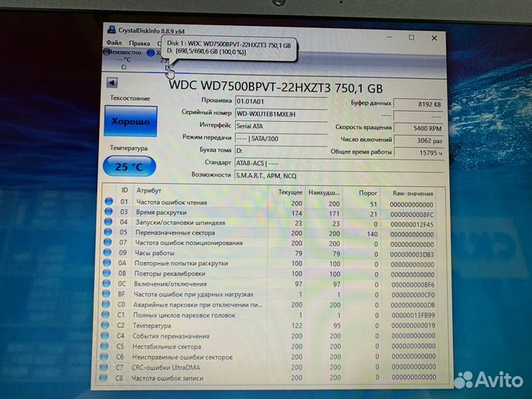Click the 25 °C temperature button

(x=129, y=166)
